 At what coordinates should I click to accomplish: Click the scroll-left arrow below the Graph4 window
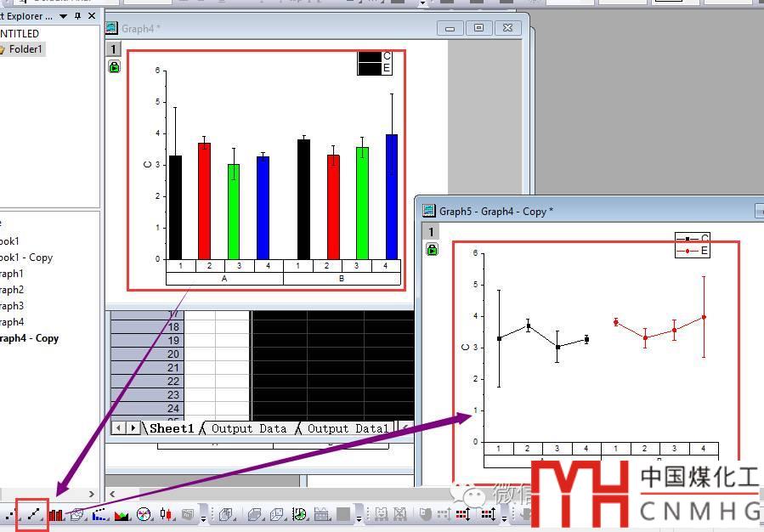tap(112, 494)
